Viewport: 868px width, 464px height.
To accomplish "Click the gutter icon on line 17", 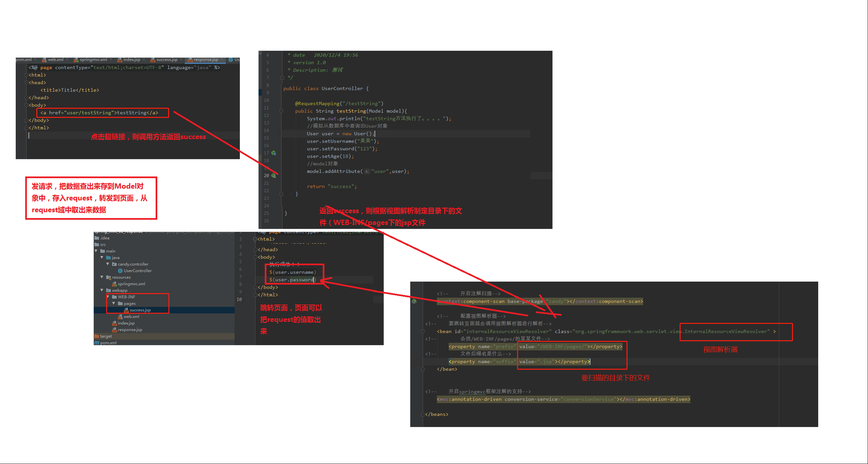I will (x=274, y=153).
